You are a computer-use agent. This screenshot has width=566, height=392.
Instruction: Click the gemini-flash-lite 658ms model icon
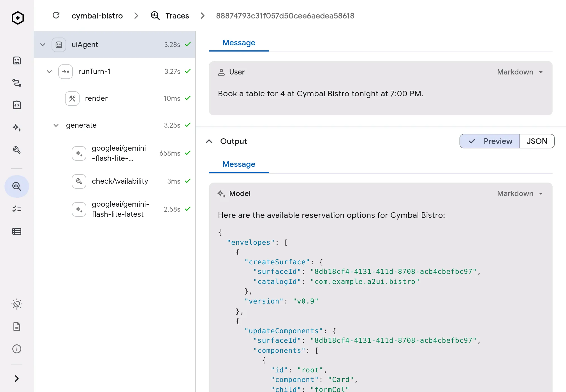click(79, 153)
